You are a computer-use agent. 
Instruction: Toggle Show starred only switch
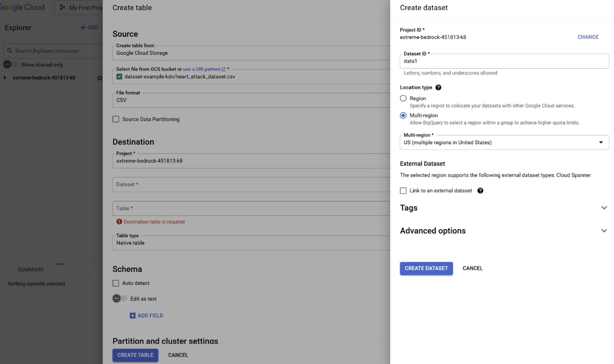point(10,65)
